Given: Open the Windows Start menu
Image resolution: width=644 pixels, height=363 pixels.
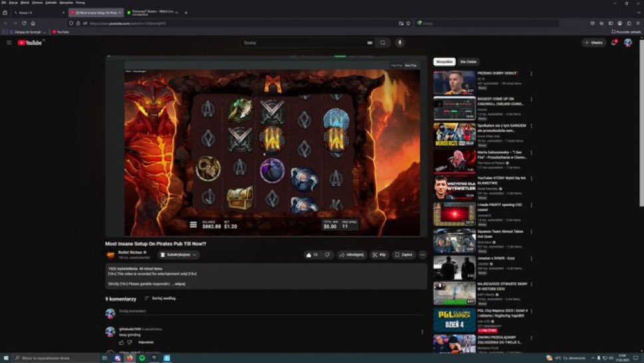Looking at the screenshot, I should tap(6, 358).
